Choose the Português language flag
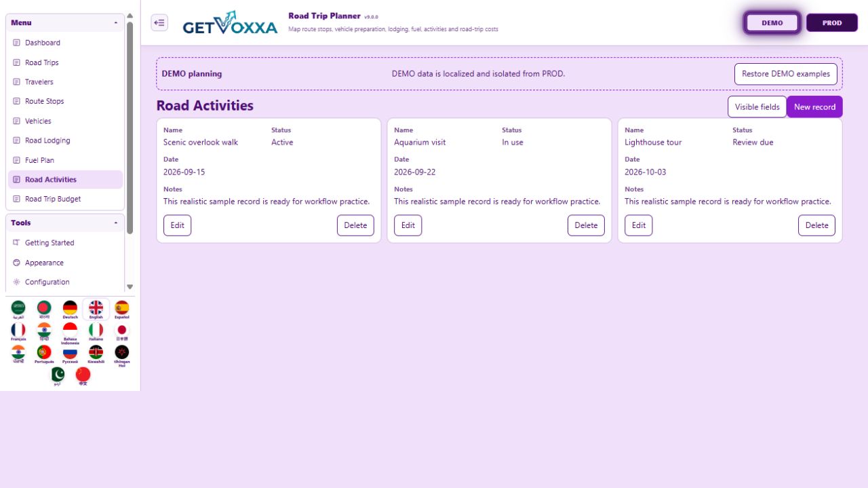This screenshot has width=868, height=488. 44,354
